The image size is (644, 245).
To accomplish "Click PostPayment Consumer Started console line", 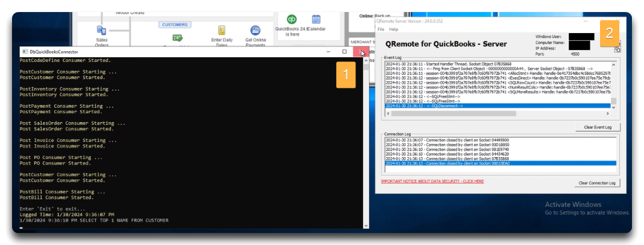I will click(x=61, y=111).
